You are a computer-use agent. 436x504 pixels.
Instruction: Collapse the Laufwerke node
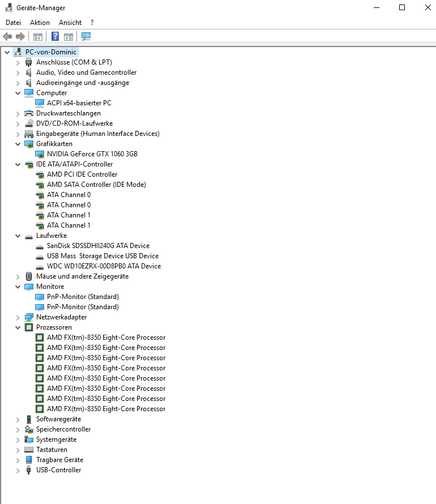pyautogui.click(x=18, y=236)
